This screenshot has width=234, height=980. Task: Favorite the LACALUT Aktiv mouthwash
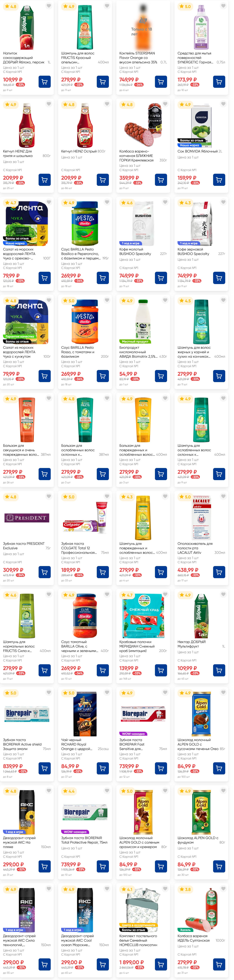[x=223, y=497]
